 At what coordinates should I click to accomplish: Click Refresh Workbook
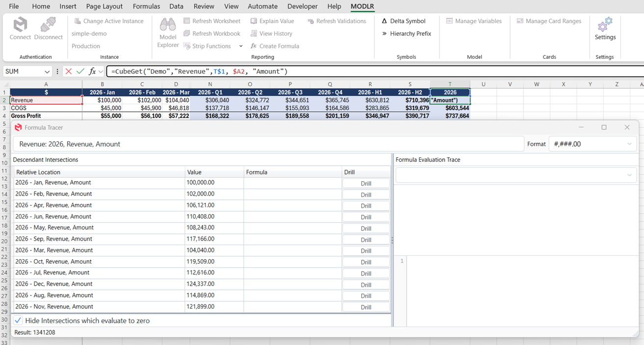[x=212, y=33]
